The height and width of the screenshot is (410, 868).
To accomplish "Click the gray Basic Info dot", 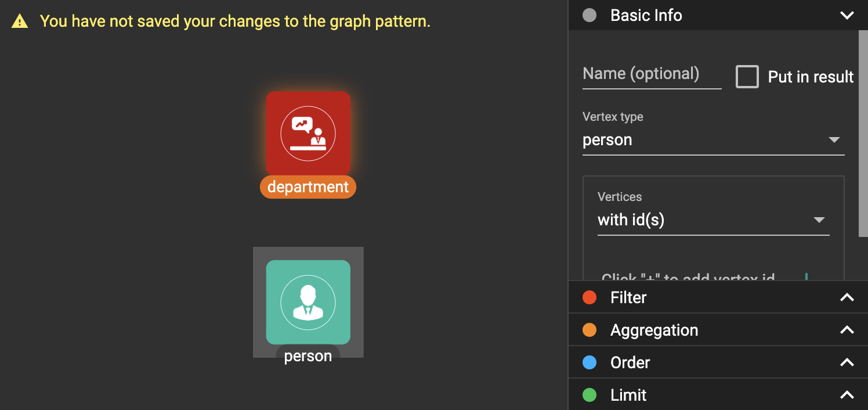I will (589, 15).
